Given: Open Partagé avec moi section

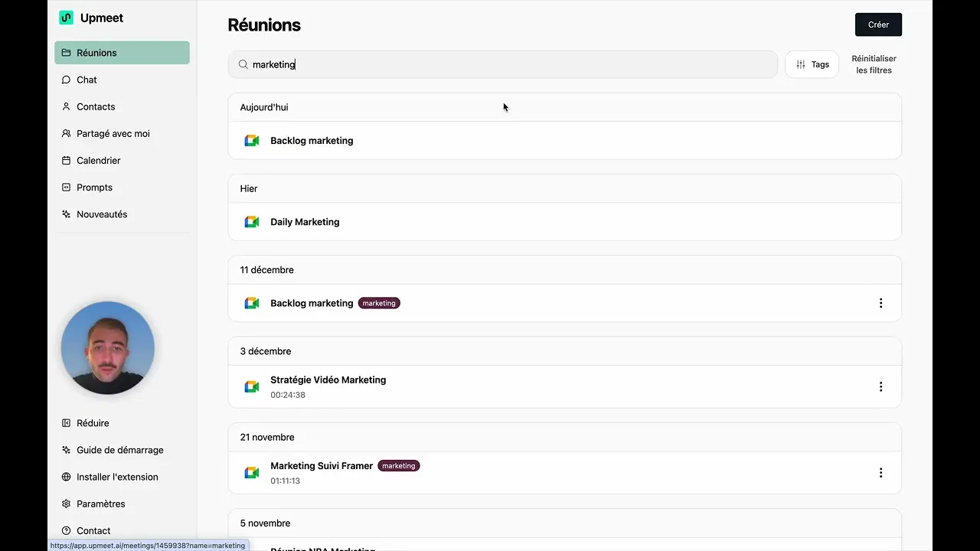Looking at the screenshot, I should pos(113,134).
